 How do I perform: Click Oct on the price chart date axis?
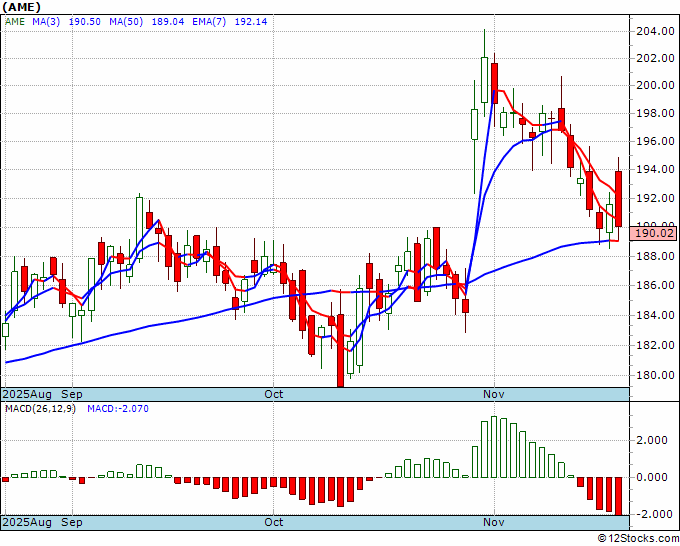tap(274, 394)
